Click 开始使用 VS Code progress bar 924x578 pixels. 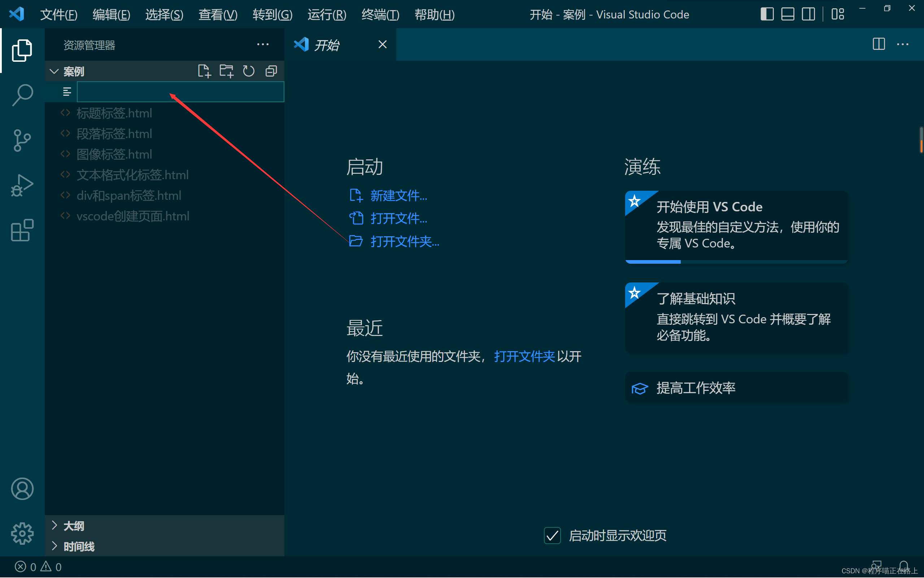(x=737, y=262)
